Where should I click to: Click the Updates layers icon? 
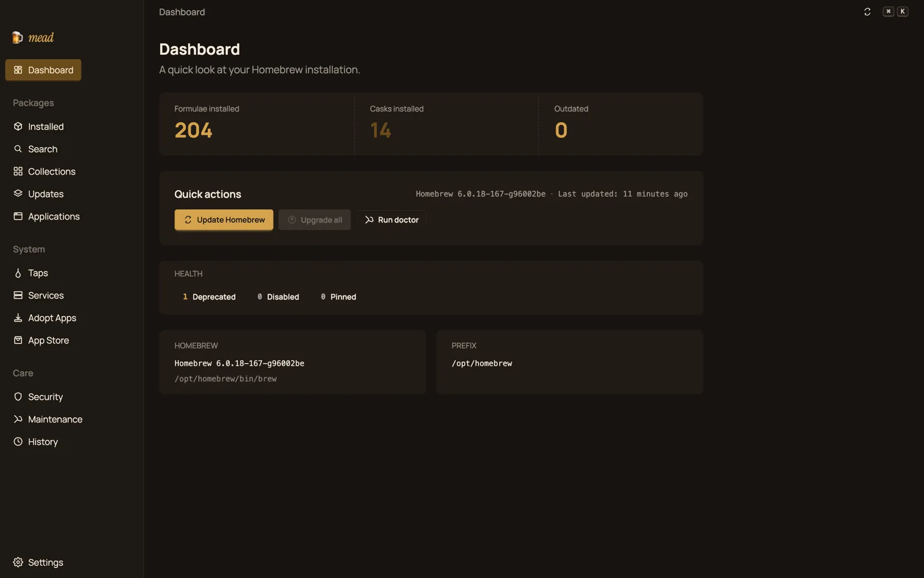click(x=18, y=194)
